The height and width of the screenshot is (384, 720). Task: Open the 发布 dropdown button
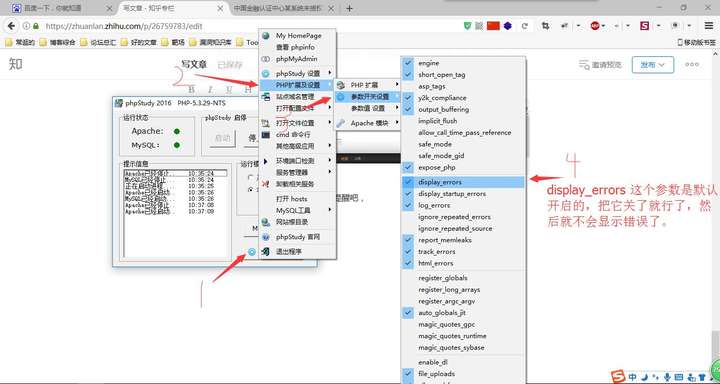[652, 65]
